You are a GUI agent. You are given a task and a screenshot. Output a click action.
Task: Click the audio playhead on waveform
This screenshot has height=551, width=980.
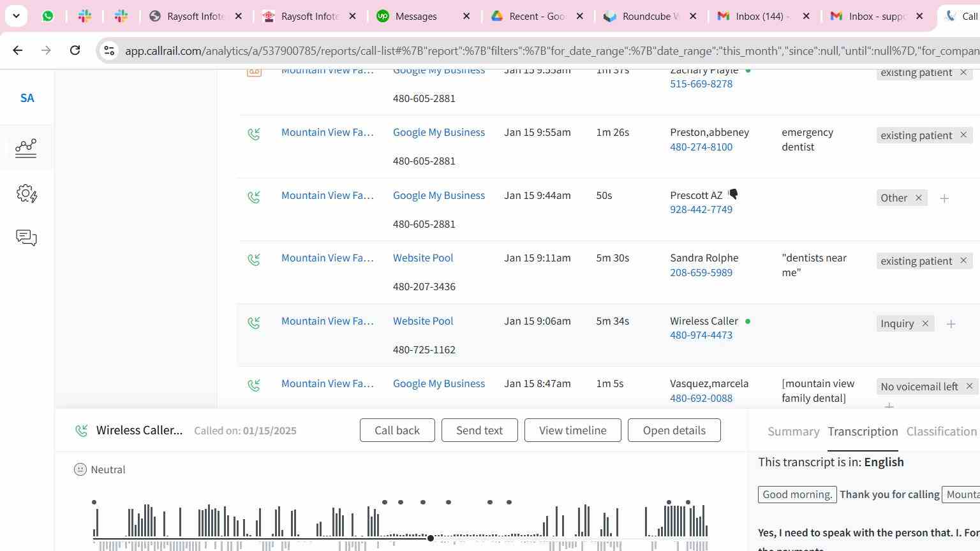pos(431,538)
